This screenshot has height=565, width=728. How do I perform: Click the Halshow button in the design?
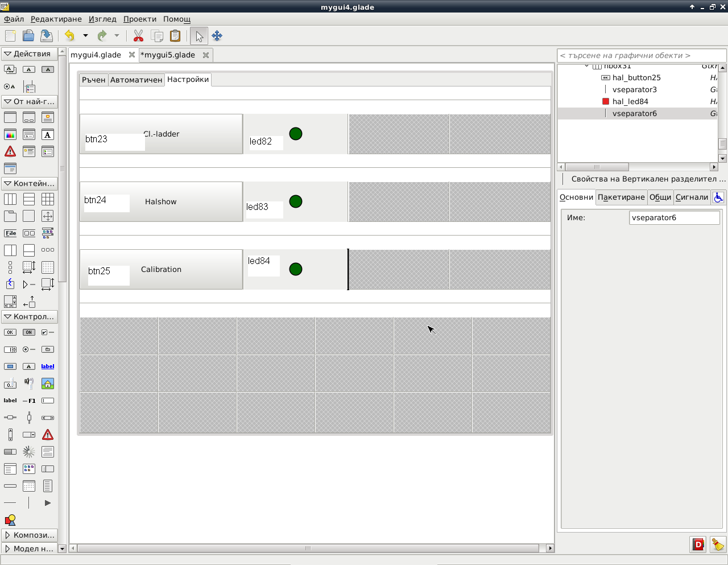click(x=162, y=202)
